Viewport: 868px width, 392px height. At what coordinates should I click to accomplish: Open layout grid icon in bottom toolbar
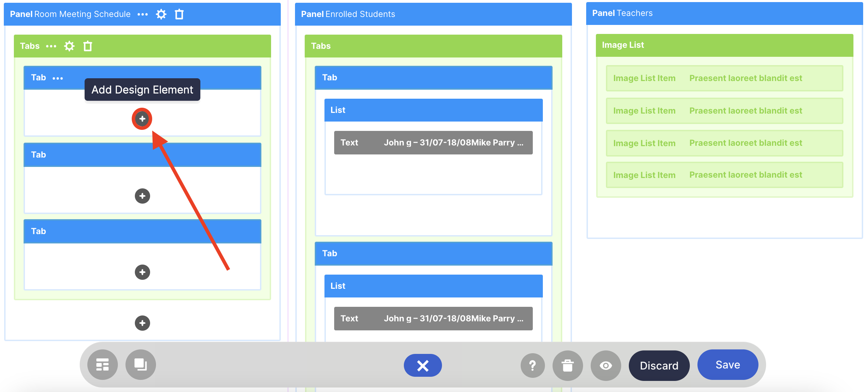[102, 365]
